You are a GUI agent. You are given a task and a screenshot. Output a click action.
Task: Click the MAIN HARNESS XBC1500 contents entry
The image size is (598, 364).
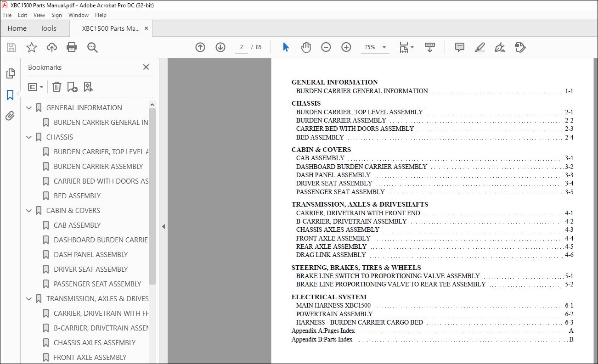point(333,306)
